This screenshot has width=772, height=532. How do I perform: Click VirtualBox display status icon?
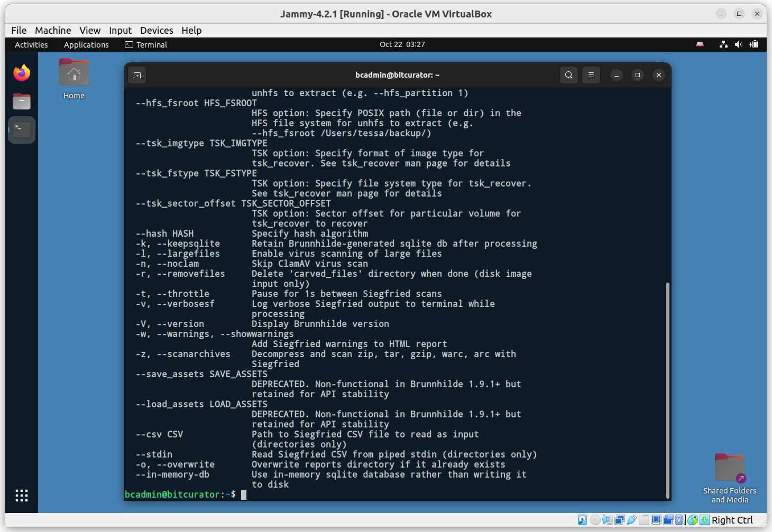656,520
